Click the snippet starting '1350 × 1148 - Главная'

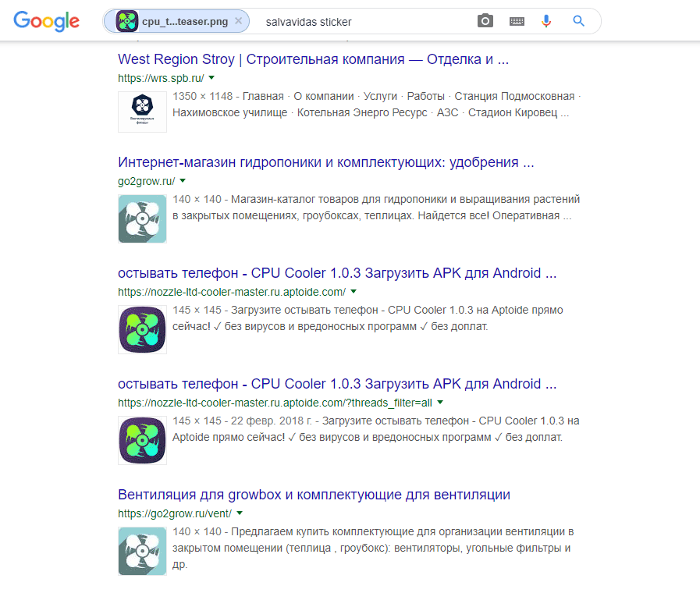coord(377,105)
